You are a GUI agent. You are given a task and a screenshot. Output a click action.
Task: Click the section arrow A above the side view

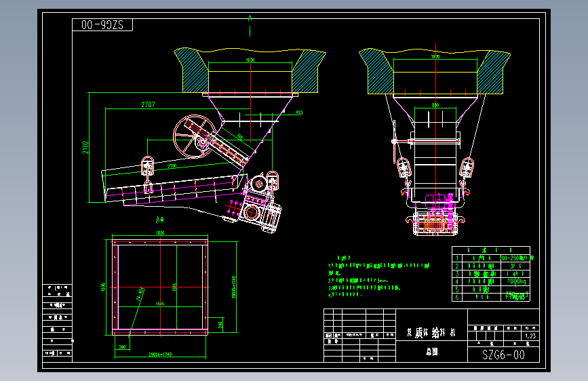click(250, 18)
